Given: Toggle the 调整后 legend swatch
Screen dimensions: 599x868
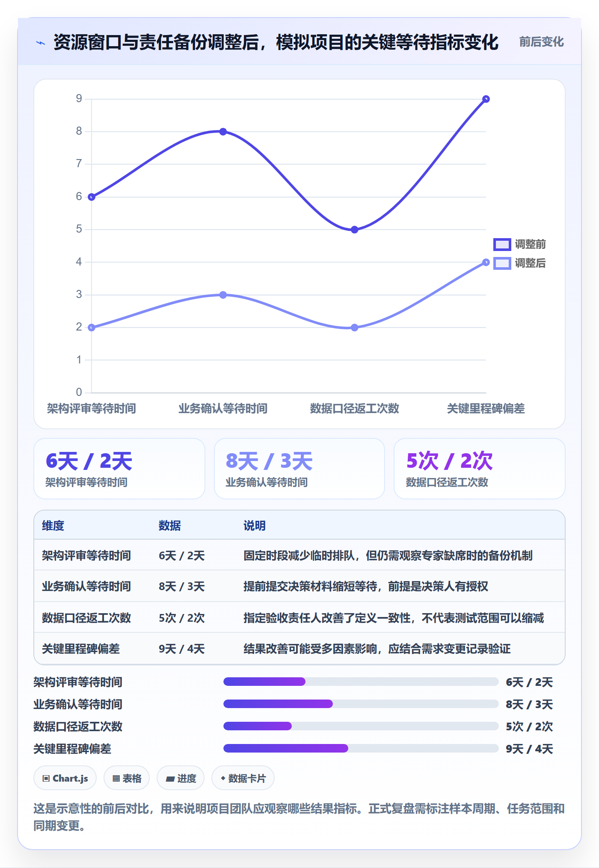Looking at the screenshot, I should pyautogui.click(x=502, y=263).
